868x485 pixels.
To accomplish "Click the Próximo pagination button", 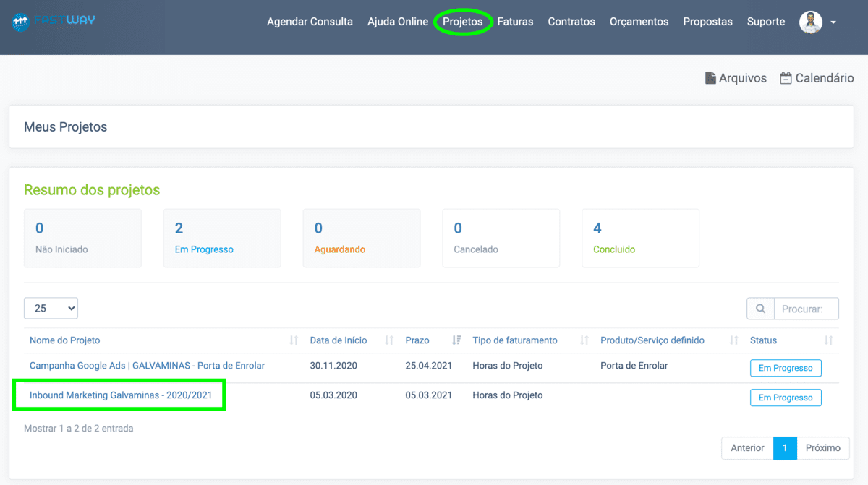I will (x=822, y=448).
